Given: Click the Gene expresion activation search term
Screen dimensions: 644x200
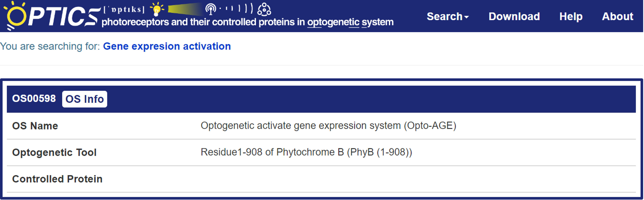Looking at the screenshot, I should 167,46.
